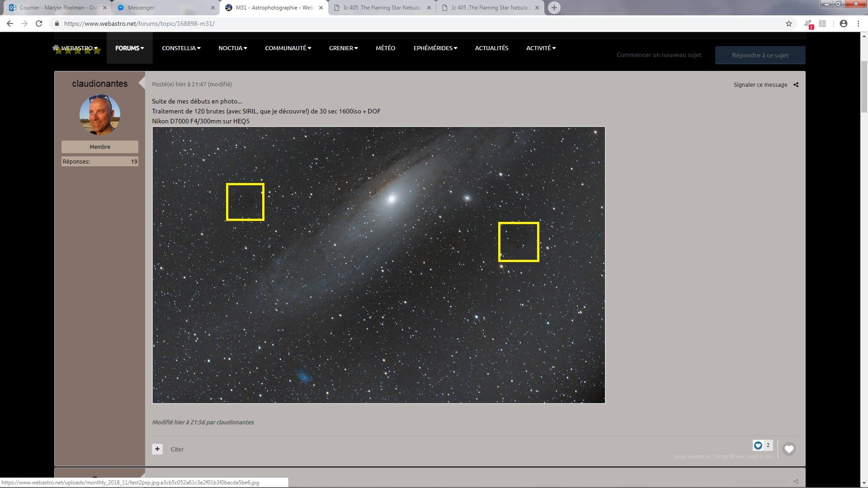Click the heart react button
868x488 pixels.
(789, 449)
